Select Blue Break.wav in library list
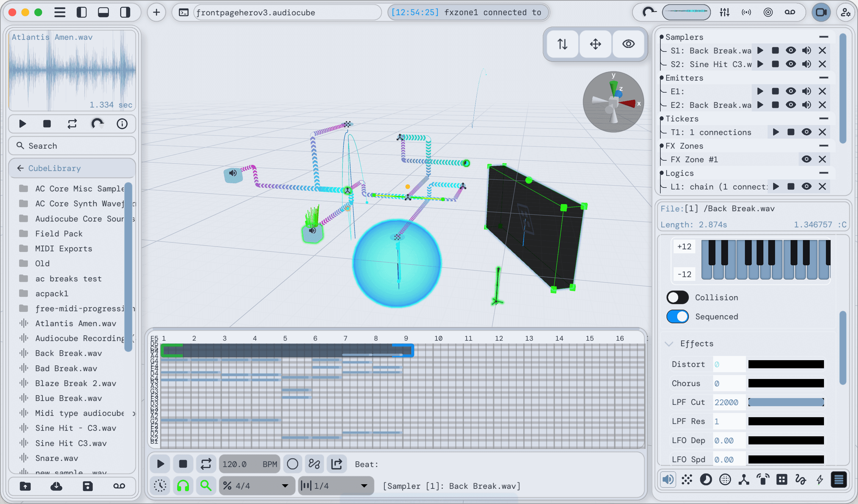858x504 pixels. [68, 398]
